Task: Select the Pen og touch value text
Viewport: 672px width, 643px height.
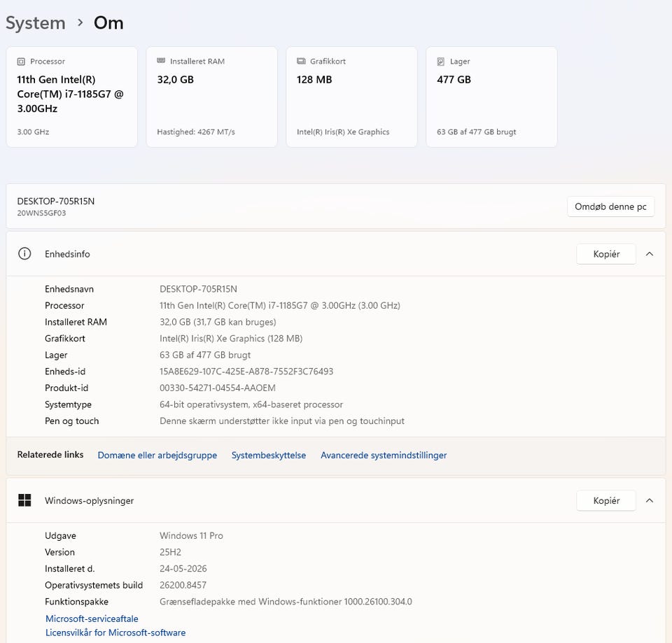Action: click(x=282, y=421)
